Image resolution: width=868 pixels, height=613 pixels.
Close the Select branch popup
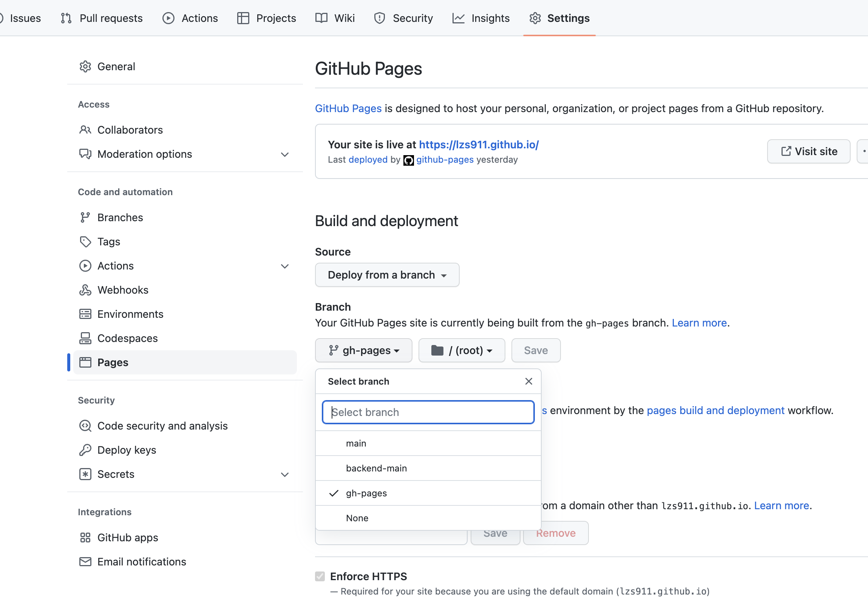[x=528, y=382]
